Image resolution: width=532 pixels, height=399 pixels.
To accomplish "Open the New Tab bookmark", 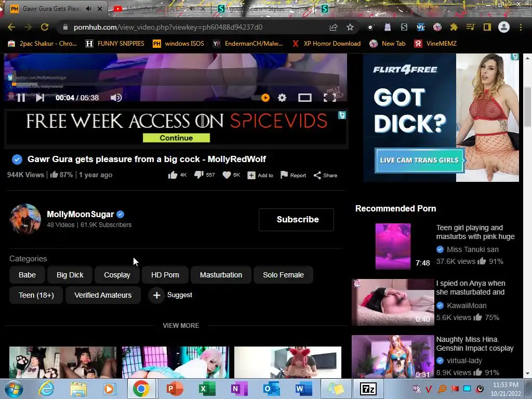I will [x=388, y=44].
